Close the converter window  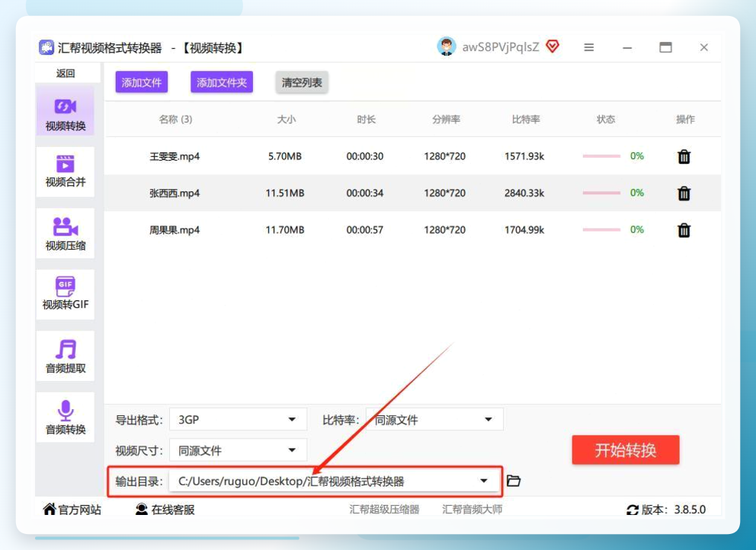click(704, 47)
